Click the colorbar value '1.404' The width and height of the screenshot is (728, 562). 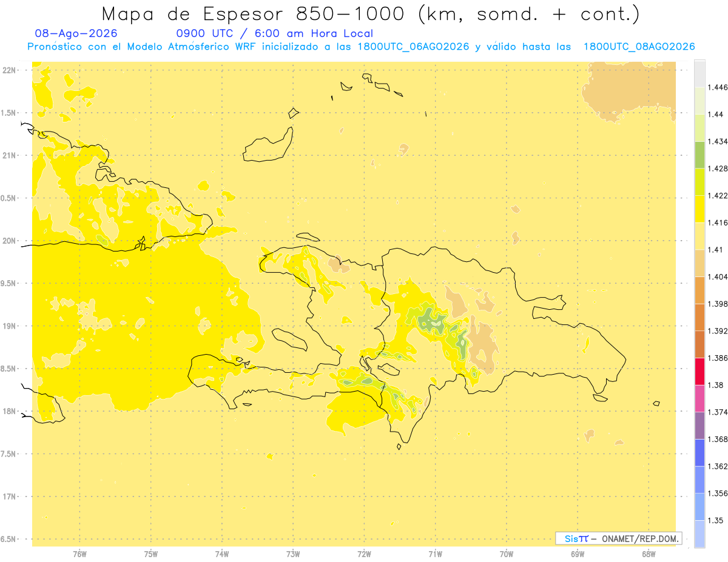[x=718, y=277]
